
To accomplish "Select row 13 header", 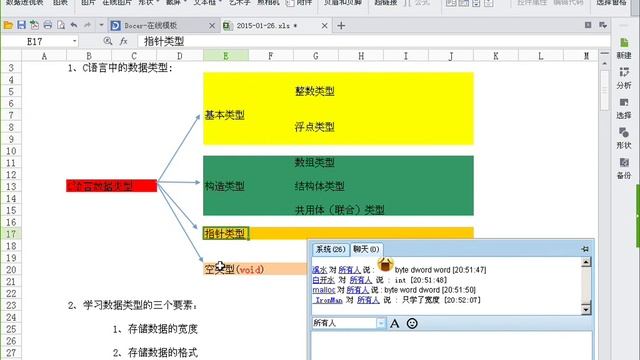I will click(x=11, y=187).
